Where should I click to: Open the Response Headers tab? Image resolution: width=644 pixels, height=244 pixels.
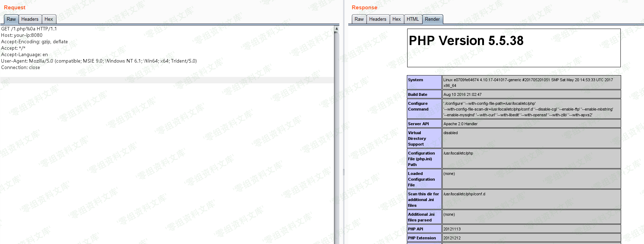(378, 19)
